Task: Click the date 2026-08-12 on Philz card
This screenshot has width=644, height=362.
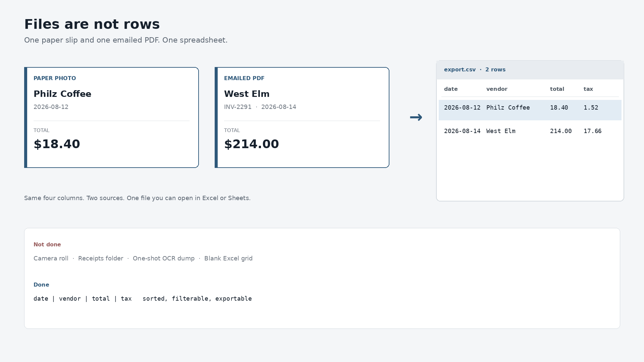Action: (x=51, y=107)
